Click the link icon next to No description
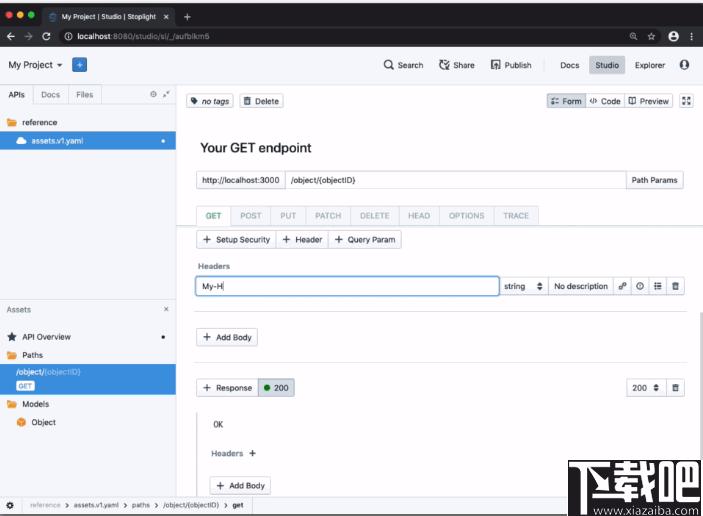This screenshot has width=703, height=516. tap(622, 286)
